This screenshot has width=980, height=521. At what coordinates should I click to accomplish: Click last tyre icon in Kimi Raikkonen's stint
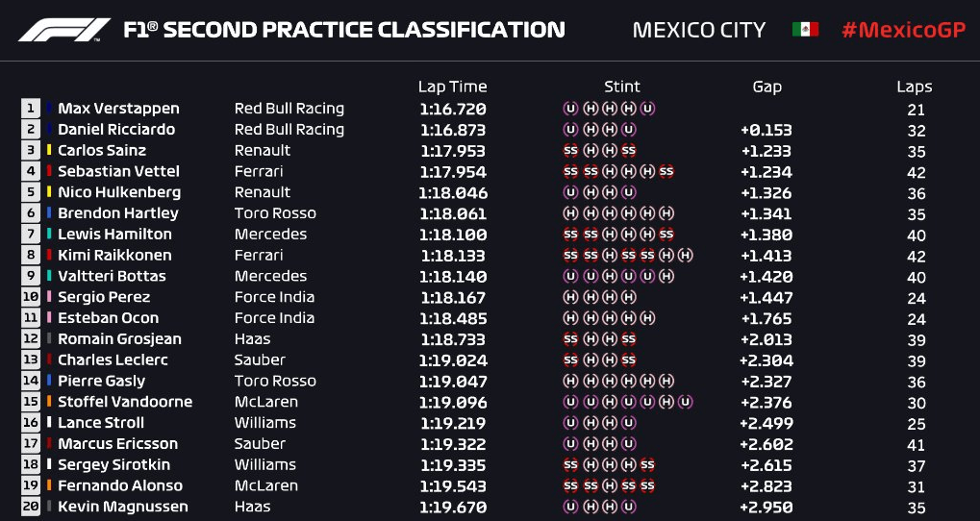tap(686, 255)
